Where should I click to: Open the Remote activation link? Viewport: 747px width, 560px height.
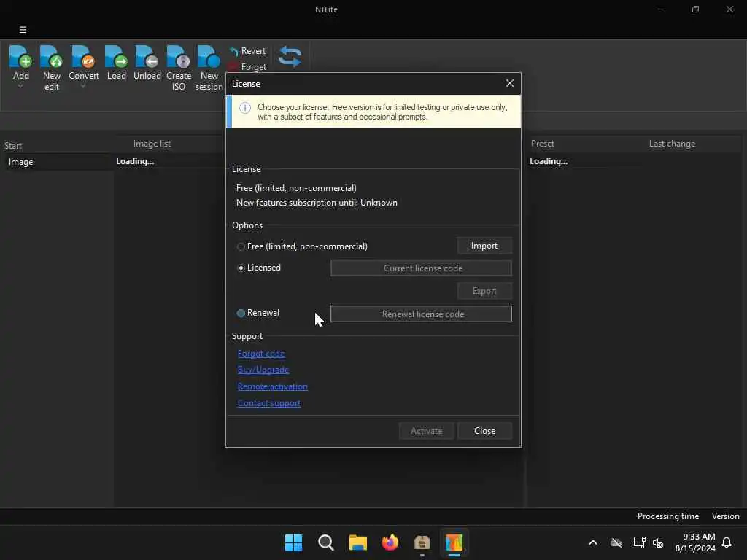point(273,386)
